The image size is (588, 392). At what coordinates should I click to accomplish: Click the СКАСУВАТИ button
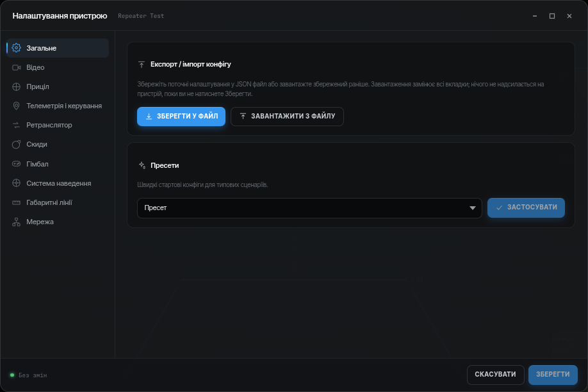click(495, 375)
